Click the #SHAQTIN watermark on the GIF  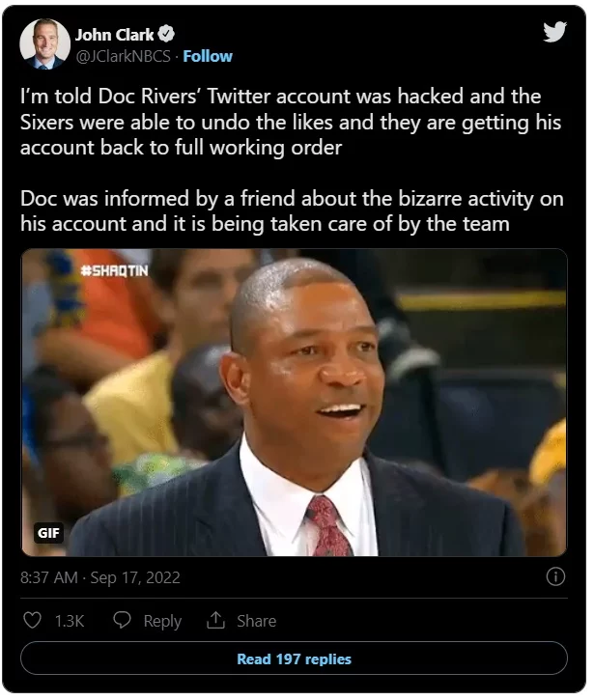pos(114,270)
